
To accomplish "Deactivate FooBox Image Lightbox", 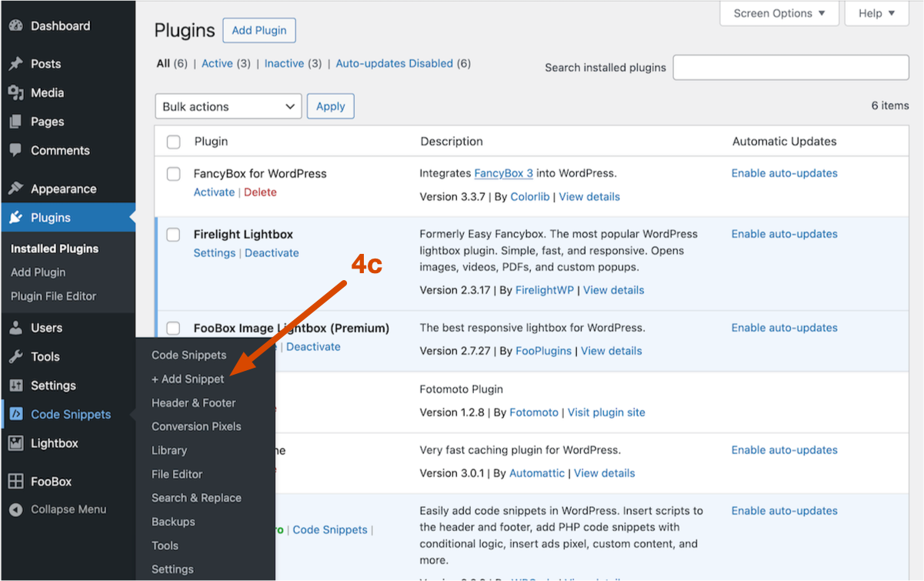I will pos(313,347).
